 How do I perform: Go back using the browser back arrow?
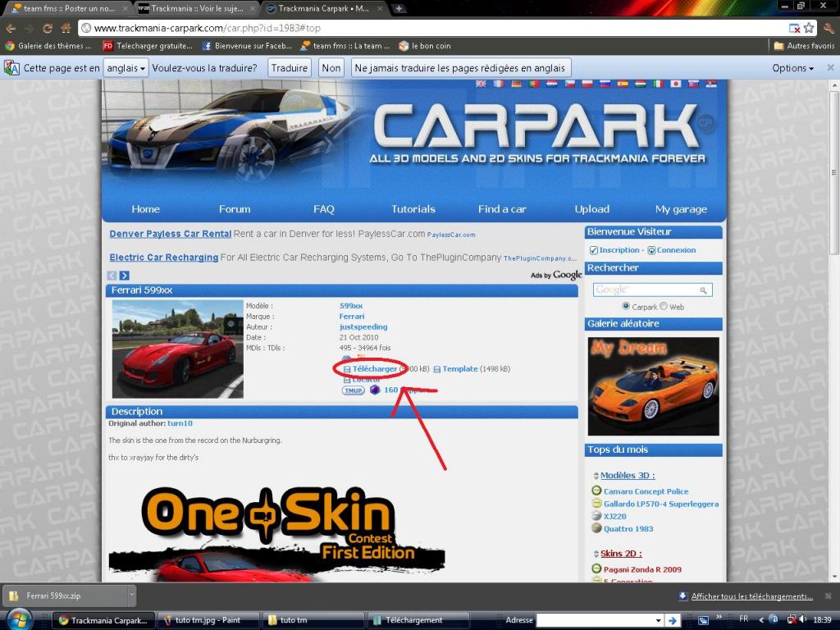tap(11, 29)
